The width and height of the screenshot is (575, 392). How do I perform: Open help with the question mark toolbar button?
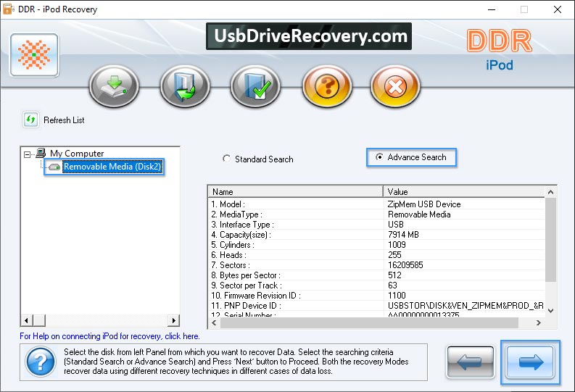click(328, 86)
